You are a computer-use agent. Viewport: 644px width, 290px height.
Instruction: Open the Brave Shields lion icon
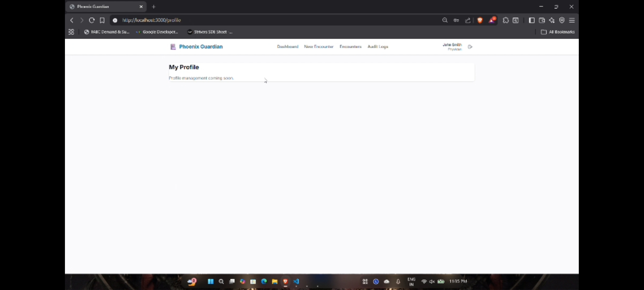click(480, 20)
